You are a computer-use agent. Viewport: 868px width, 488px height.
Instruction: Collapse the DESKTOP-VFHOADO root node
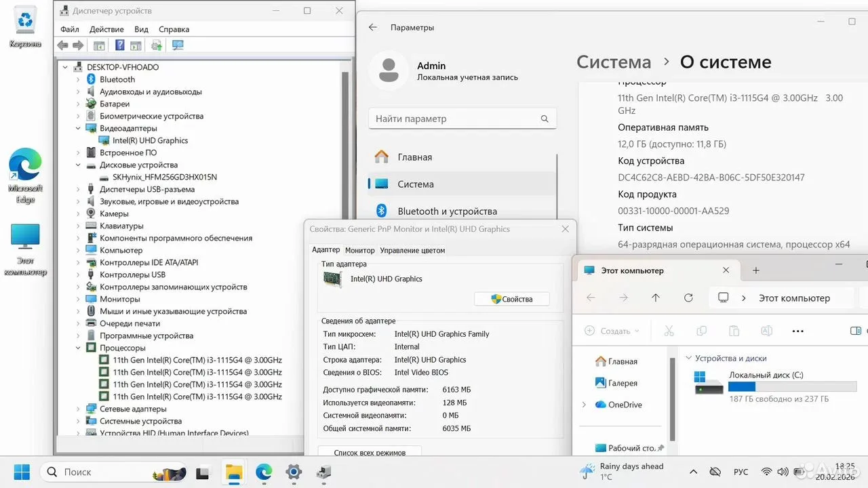[65, 67]
